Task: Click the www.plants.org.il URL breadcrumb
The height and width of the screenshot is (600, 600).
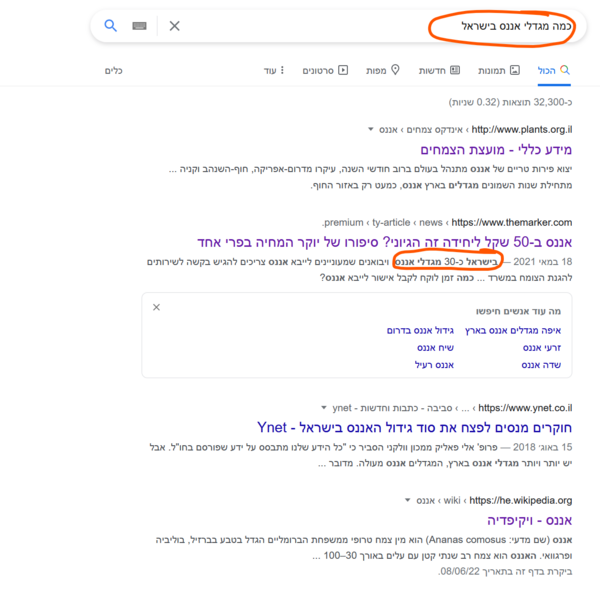Action: pyautogui.click(x=522, y=130)
